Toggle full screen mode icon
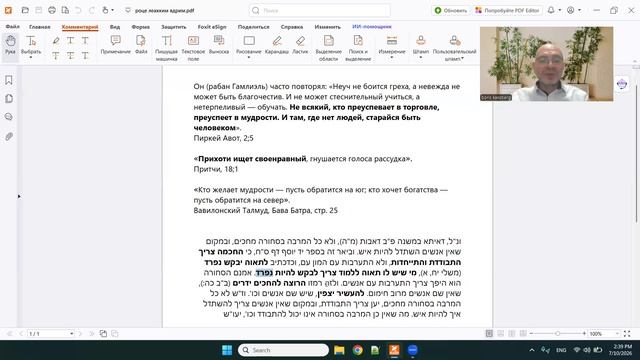640x360 pixels. click(627, 333)
